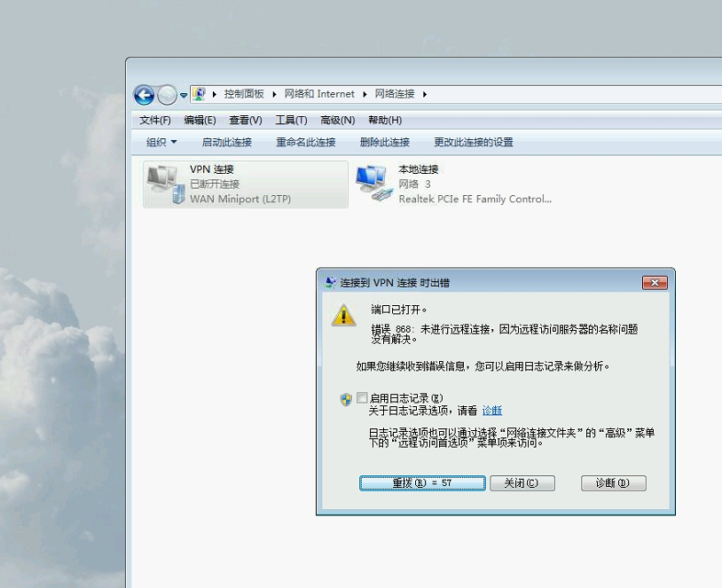Screen dimensions: 722x588
Task: Select 控制面板 breadcrumb
Action: [244, 94]
